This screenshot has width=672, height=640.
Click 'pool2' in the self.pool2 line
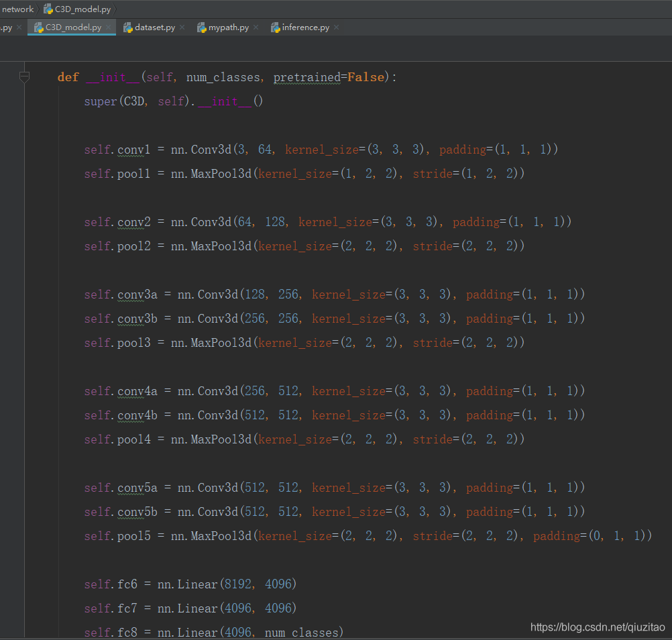[x=133, y=246]
